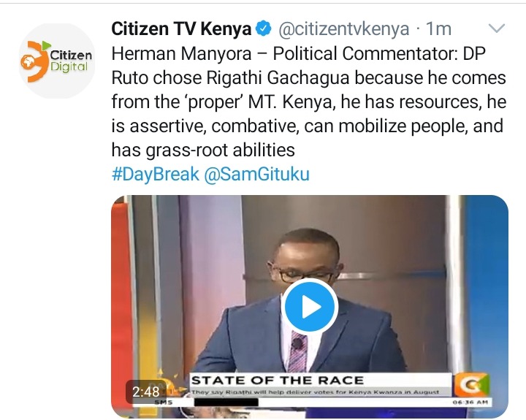Screen dimensions: 526x420
Task: Click the @citizentvkenya handle
Action: point(344,29)
